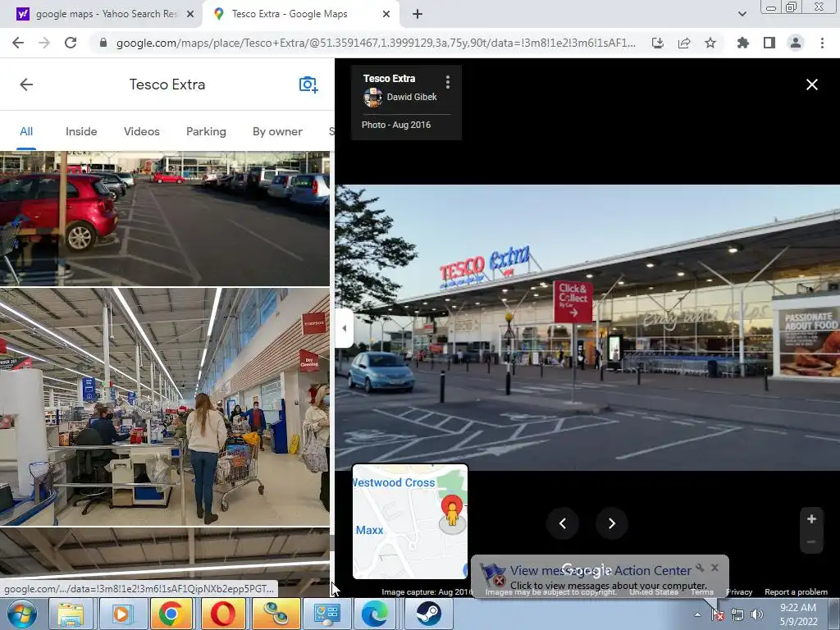Open the car park photo thumbnail
This screenshot has width=840, height=630.
164,218
